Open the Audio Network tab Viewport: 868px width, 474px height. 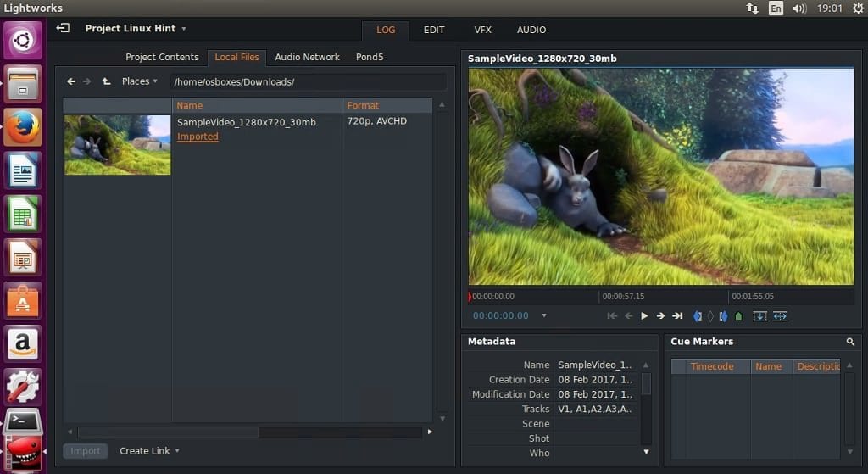(307, 57)
